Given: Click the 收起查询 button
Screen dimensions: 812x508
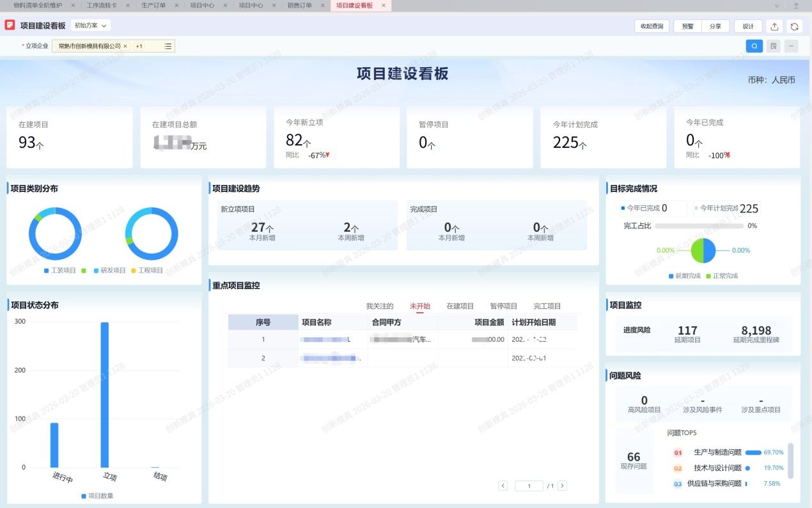Looking at the screenshot, I should point(652,26).
